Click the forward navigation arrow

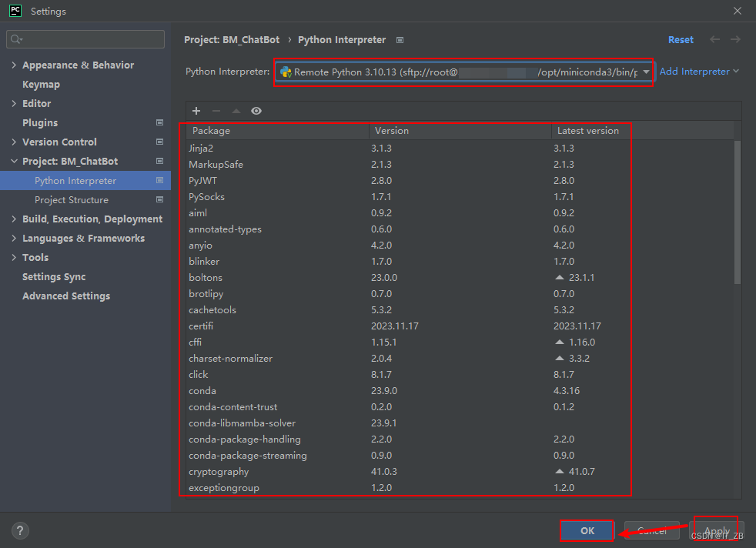pos(735,39)
